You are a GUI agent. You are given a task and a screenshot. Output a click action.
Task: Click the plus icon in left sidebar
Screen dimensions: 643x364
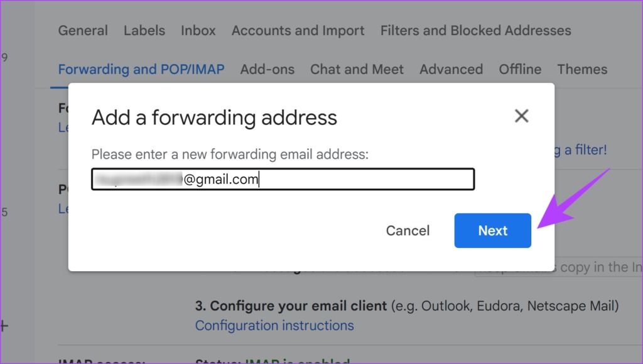(4, 326)
